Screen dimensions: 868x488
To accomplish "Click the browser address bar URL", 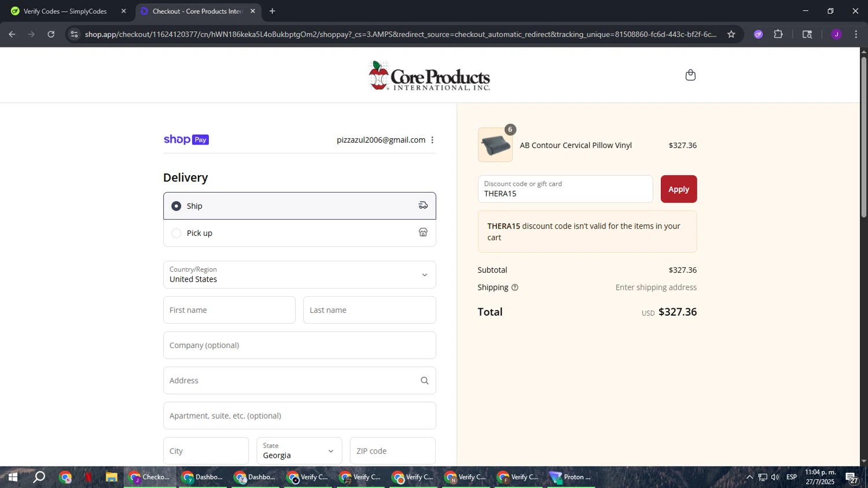I will (400, 34).
